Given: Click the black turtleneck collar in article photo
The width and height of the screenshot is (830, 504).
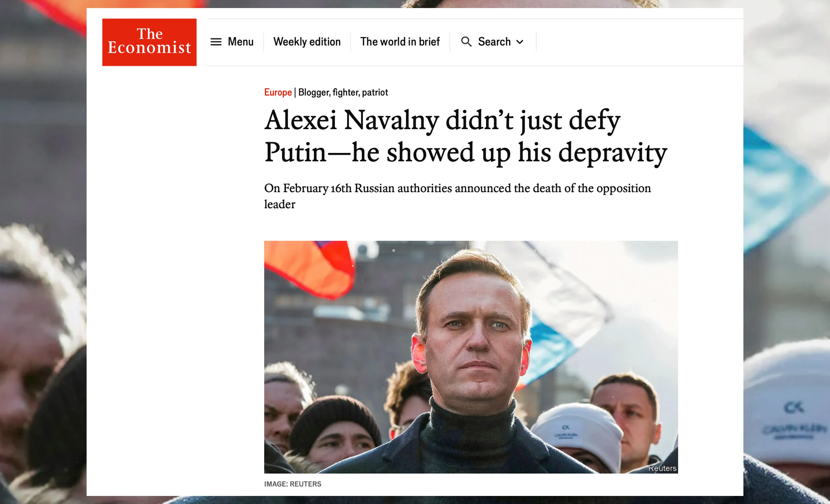Looking at the screenshot, I should (472, 428).
